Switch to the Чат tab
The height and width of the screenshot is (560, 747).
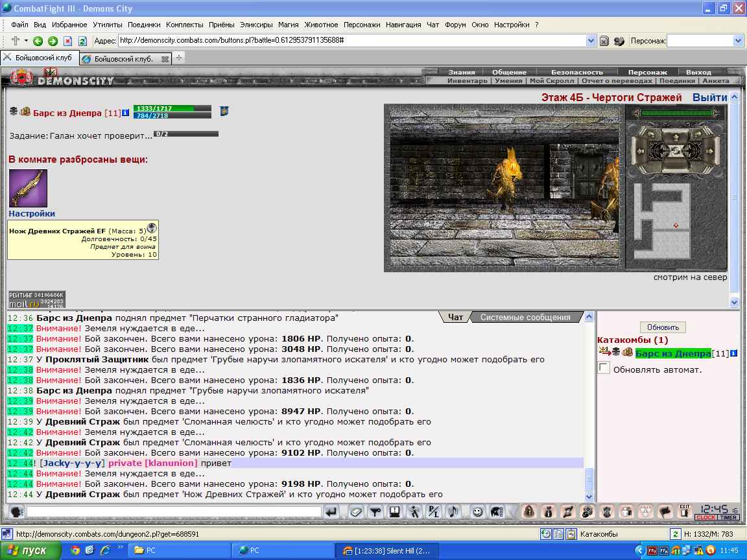(x=455, y=317)
